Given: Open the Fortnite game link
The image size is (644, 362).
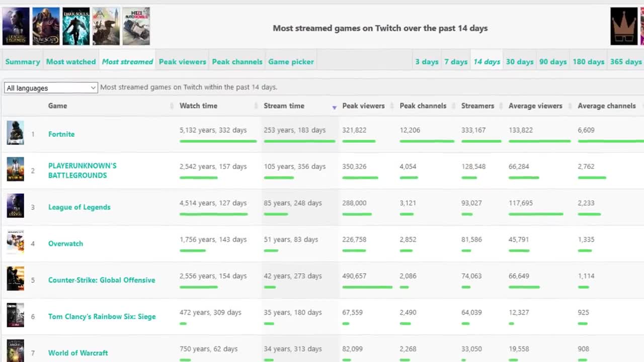Looking at the screenshot, I should tap(61, 134).
